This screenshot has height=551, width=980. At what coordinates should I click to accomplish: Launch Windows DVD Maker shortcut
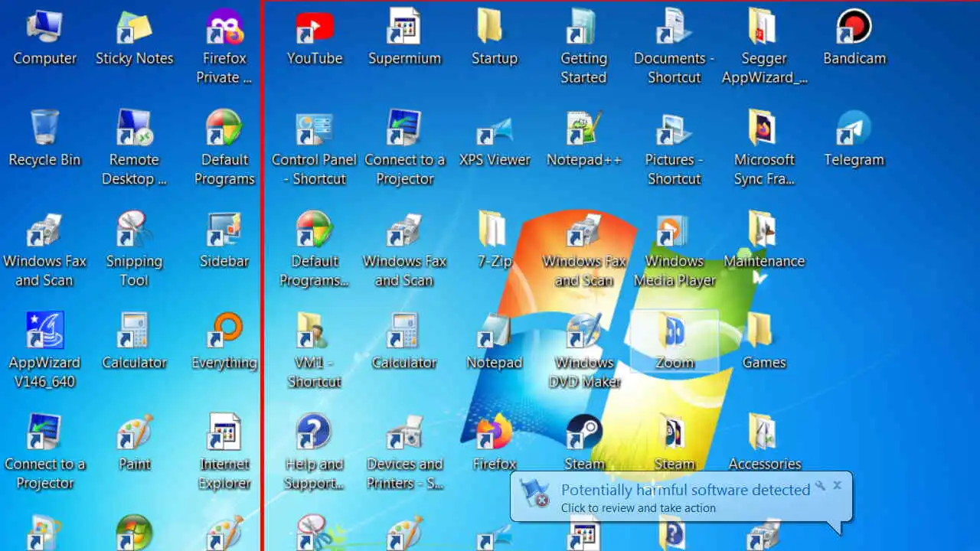[584, 350]
